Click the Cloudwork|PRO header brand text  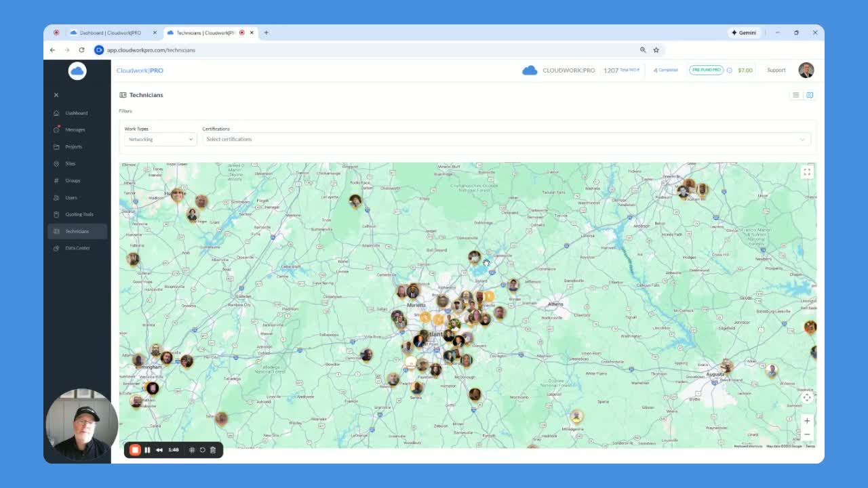(x=140, y=70)
